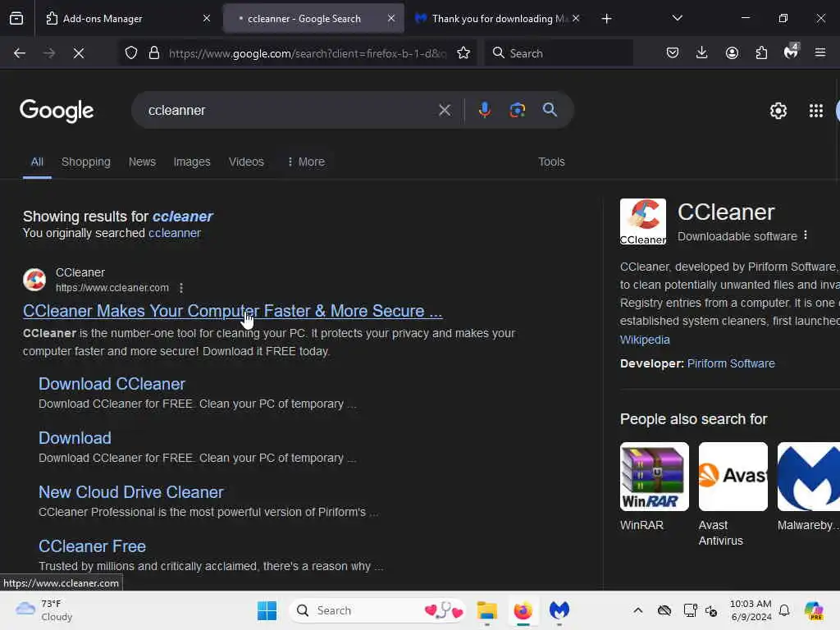
Task: Show hidden system tray icons
Action: tap(637, 610)
